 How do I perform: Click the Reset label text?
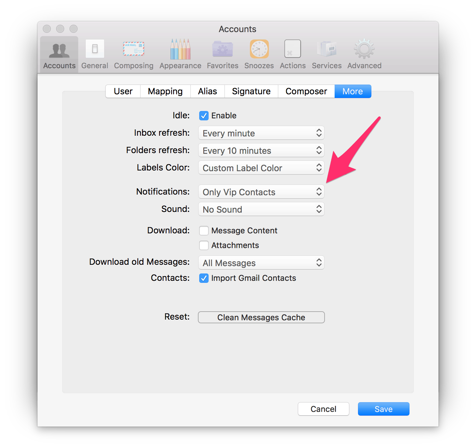coord(177,317)
